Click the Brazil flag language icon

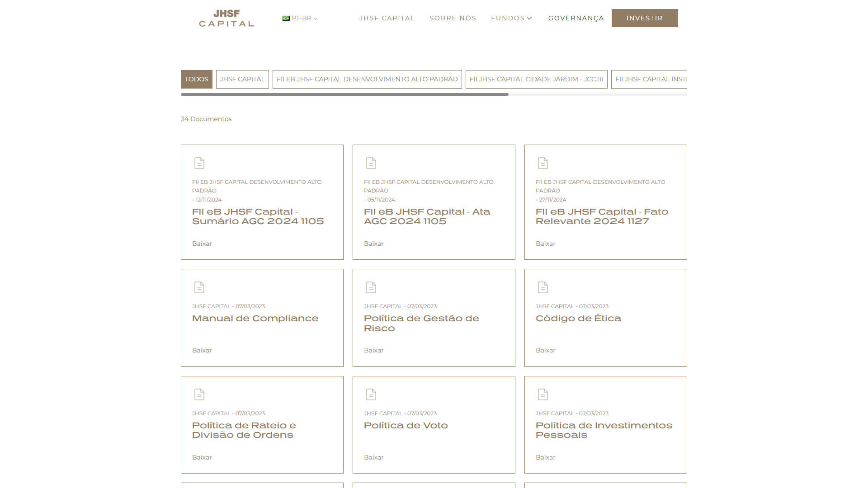click(x=286, y=19)
